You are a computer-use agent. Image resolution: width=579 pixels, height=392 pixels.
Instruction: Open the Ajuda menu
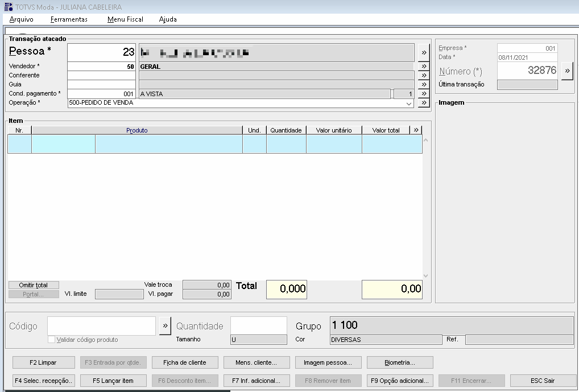pos(168,19)
